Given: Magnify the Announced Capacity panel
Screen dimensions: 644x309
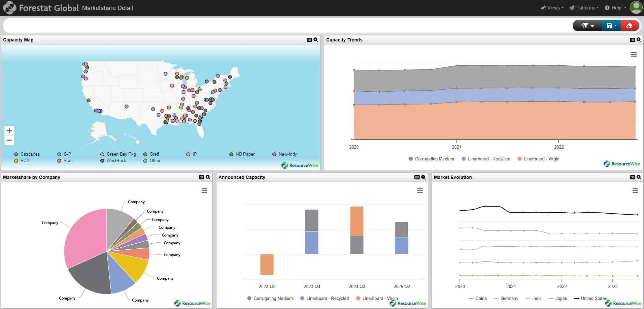Looking at the screenshot, I should tap(423, 177).
